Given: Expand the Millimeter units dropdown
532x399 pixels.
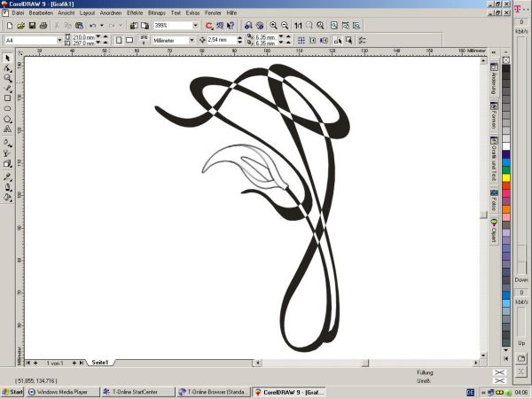Looking at the screenshot, I should click(x=192, y=40).
